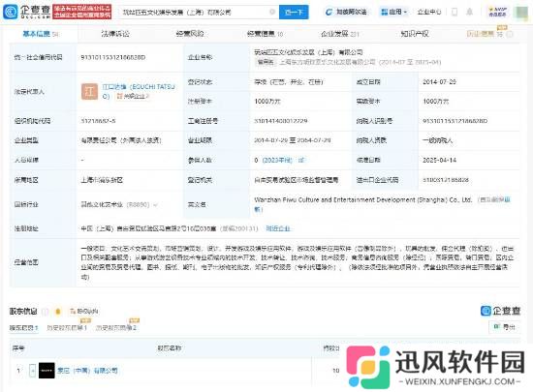Expand the 应用 dropdown in the header
This screenshot has height=392, width=533.
coord(394,13)
